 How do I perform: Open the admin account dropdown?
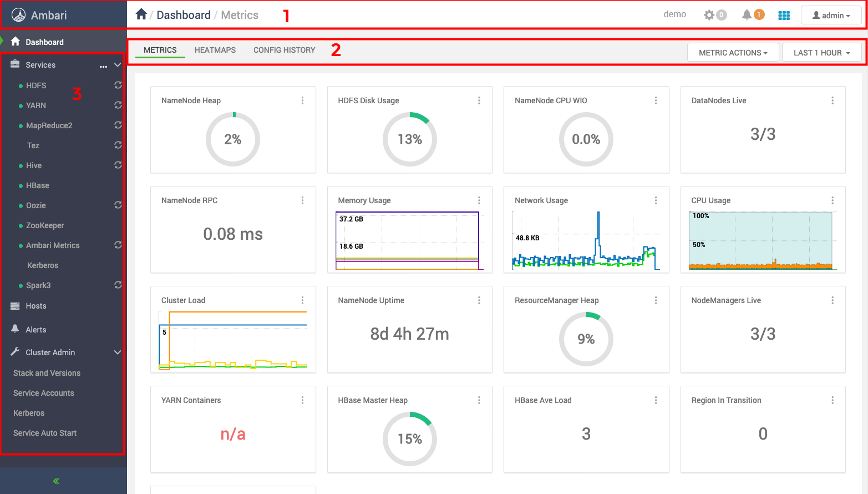(831, 15)
